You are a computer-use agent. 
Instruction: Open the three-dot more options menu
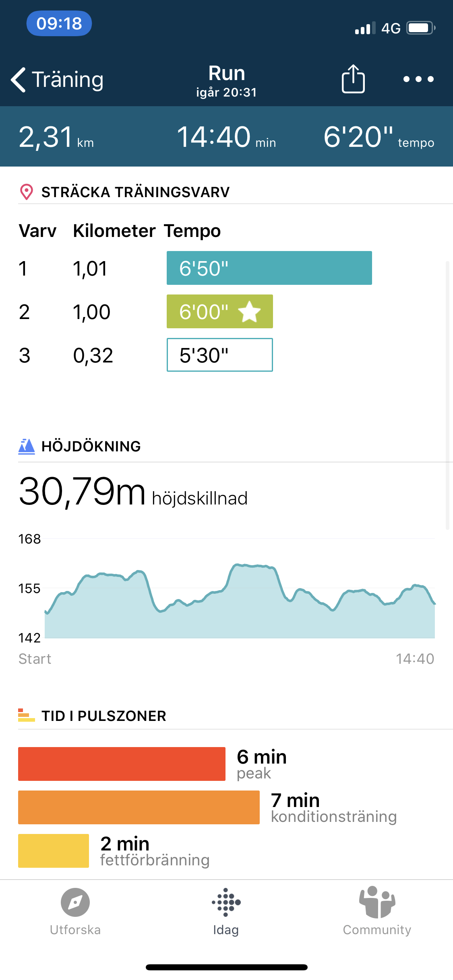(x=418, y=79)
